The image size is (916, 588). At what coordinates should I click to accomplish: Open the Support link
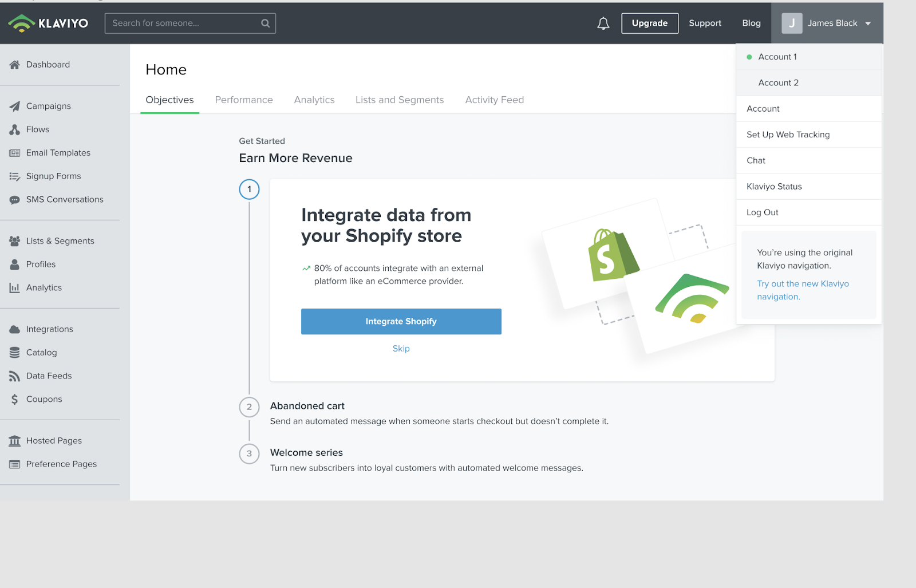pos(705,23)
